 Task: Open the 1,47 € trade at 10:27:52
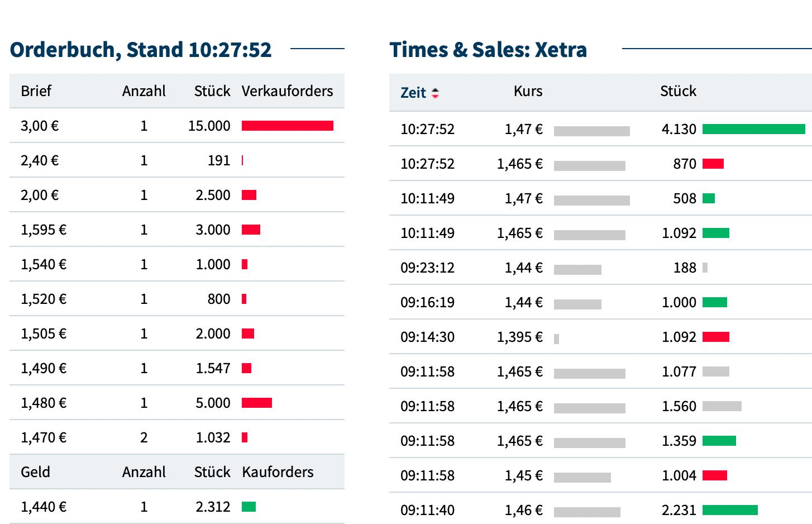pos(523,129)
